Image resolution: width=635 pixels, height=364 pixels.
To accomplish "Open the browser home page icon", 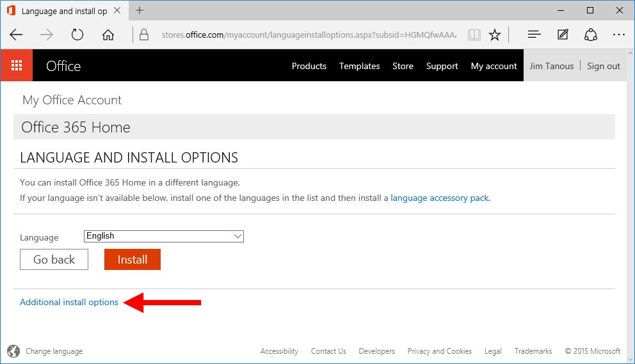I will click(x=108, y=35).
